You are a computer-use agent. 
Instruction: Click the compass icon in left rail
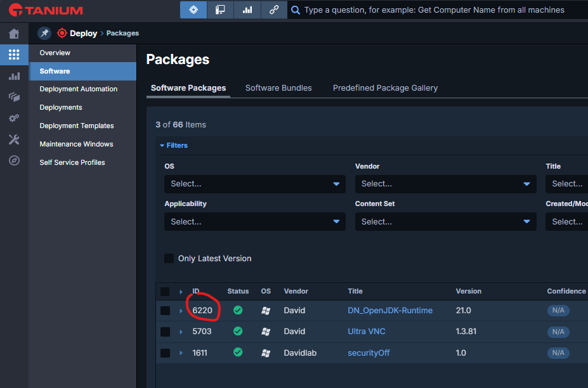(14, 160)
